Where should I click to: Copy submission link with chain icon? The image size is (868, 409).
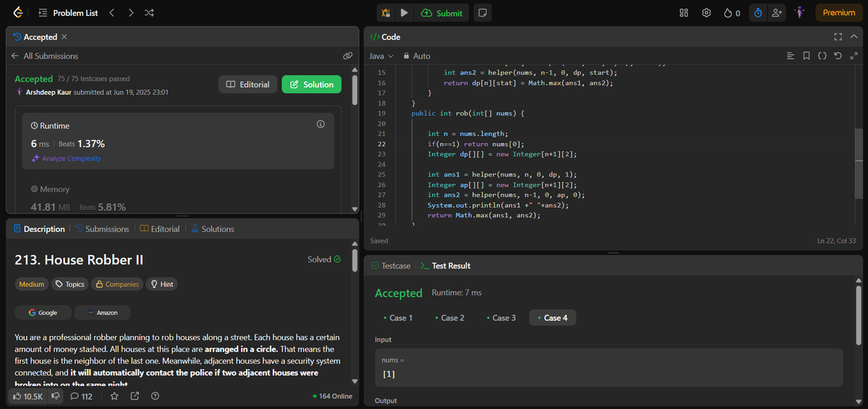(347, 56)
